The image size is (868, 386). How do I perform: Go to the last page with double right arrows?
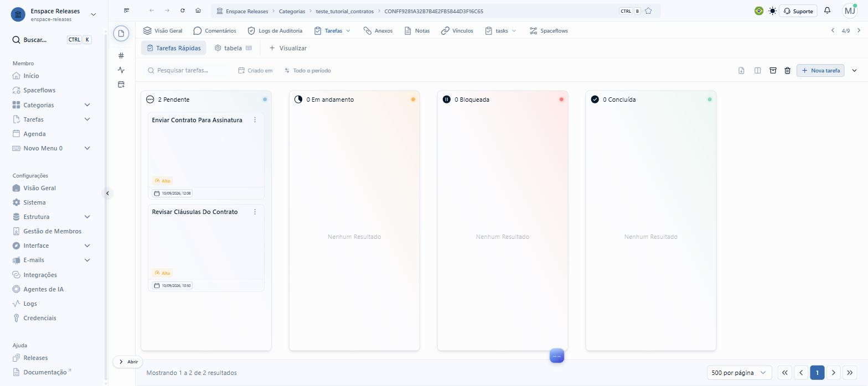(x=850, y=373)
